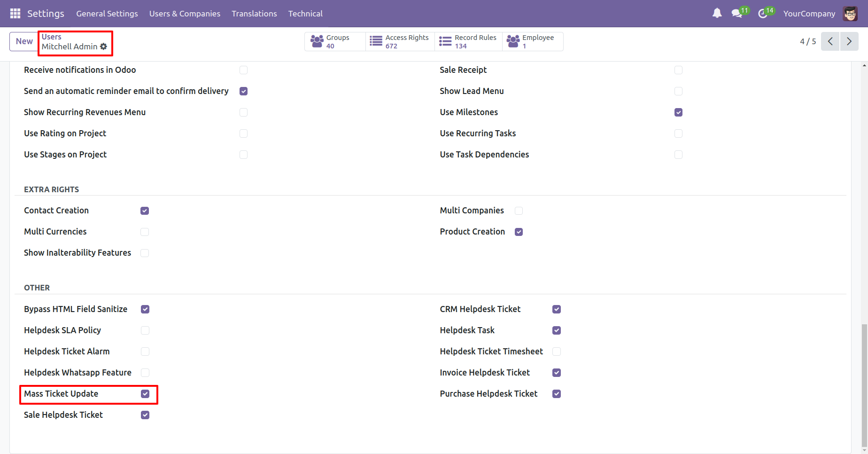This screenshot has height=454, width=868.
Task: Open the conversations chat icon with badge 11
Action: pyautogui.click(x=737, y=14)
